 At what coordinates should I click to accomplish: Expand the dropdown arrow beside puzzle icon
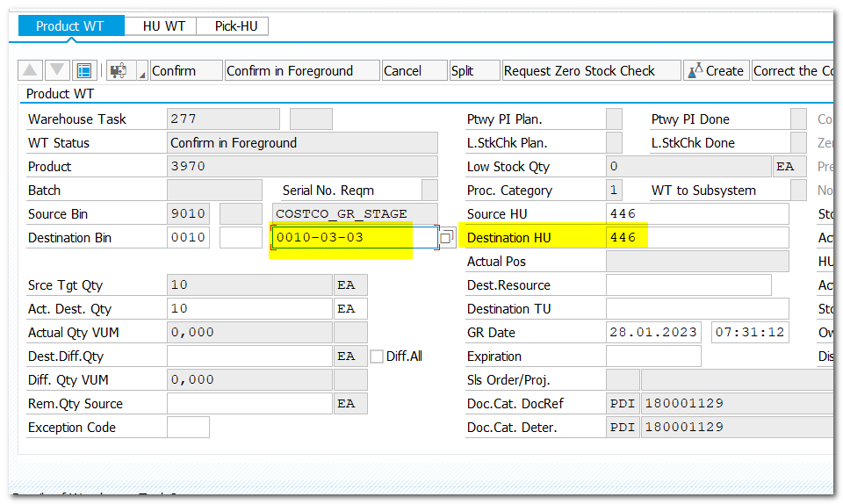(x=142, y=75)
